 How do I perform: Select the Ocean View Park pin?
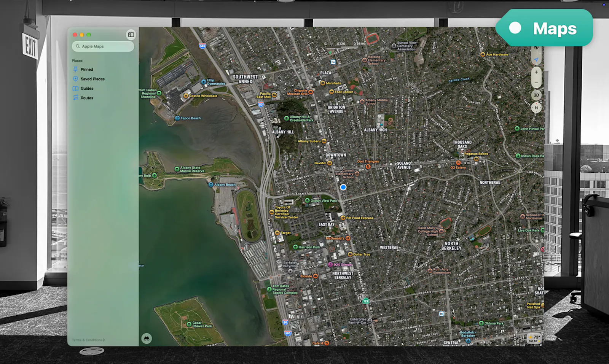tap(307, 200)
